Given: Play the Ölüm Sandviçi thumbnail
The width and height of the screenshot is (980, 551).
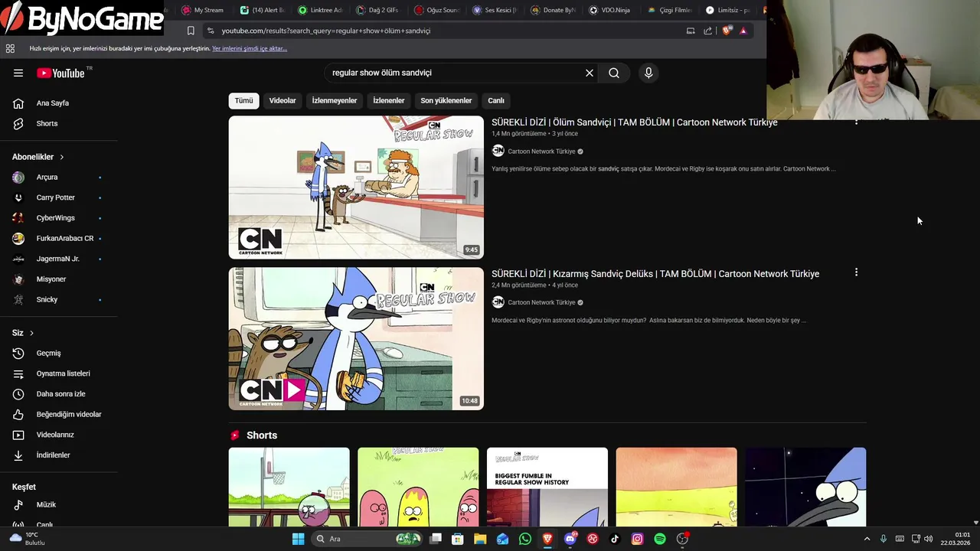Looking at the screenshot, I should click(356, 187).
